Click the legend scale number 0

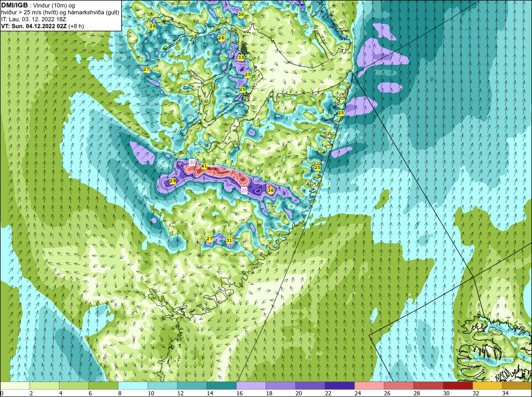coord(2,393)
